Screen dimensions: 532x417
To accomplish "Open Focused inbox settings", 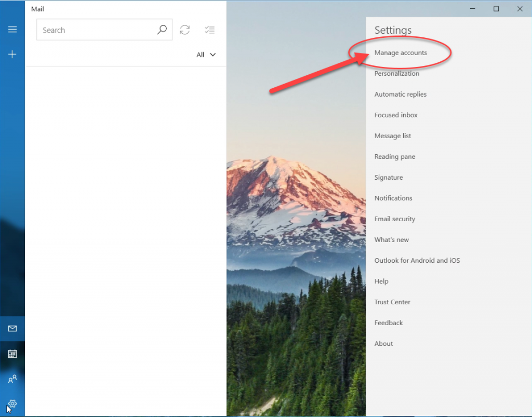I will (x=396, y=115).
